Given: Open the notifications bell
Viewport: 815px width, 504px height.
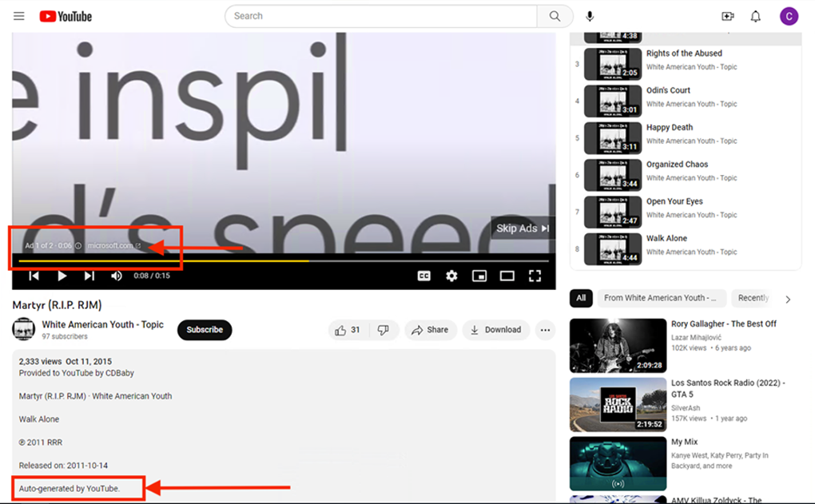Looking at the screenshot, I should click(755, 16).
